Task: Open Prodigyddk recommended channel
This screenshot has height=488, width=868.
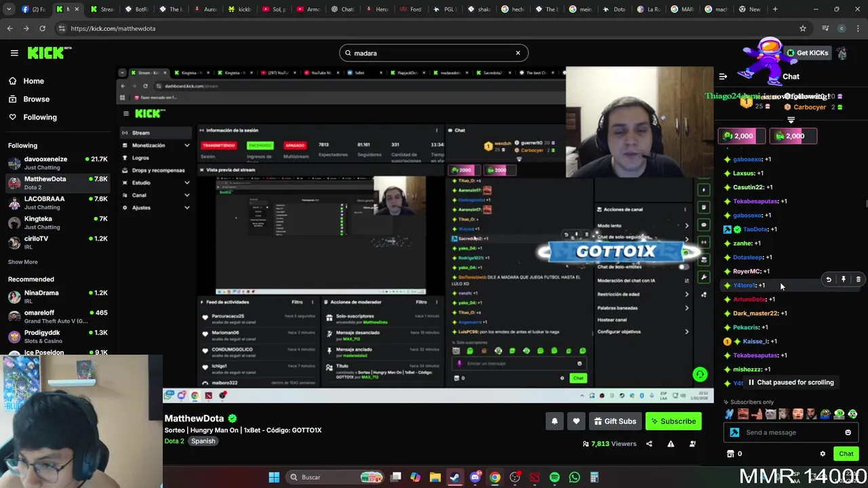Action: pyautogui.click(x=58, y=336)
